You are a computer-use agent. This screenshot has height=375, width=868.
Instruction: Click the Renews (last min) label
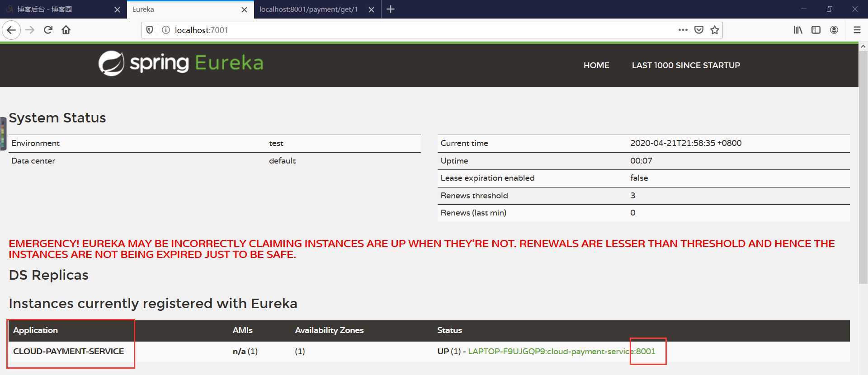coord(473,213)
